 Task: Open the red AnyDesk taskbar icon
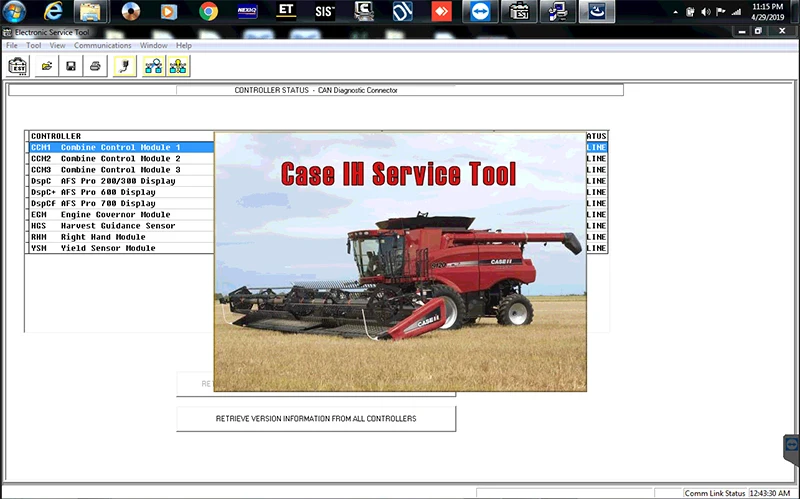[441, 11]
